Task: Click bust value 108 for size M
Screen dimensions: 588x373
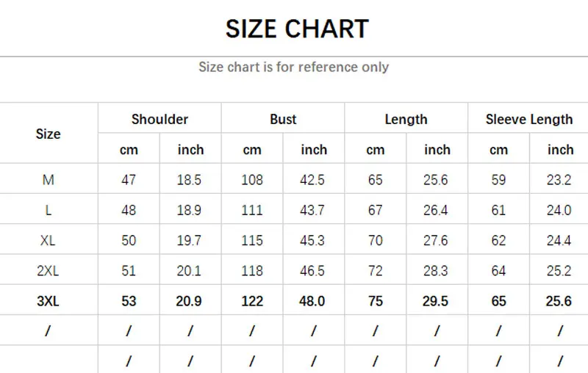Action: tap(252, 180)
